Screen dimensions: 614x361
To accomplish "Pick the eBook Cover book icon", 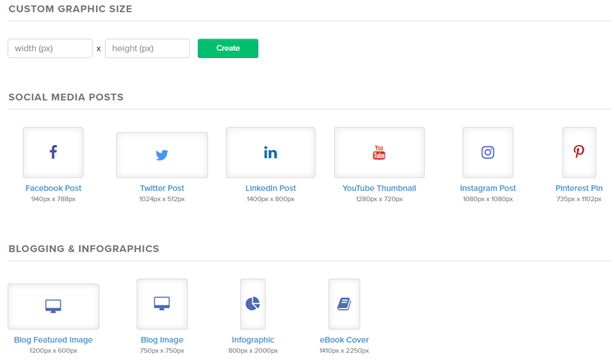I will pyautogui.click(x=344, y=304).
